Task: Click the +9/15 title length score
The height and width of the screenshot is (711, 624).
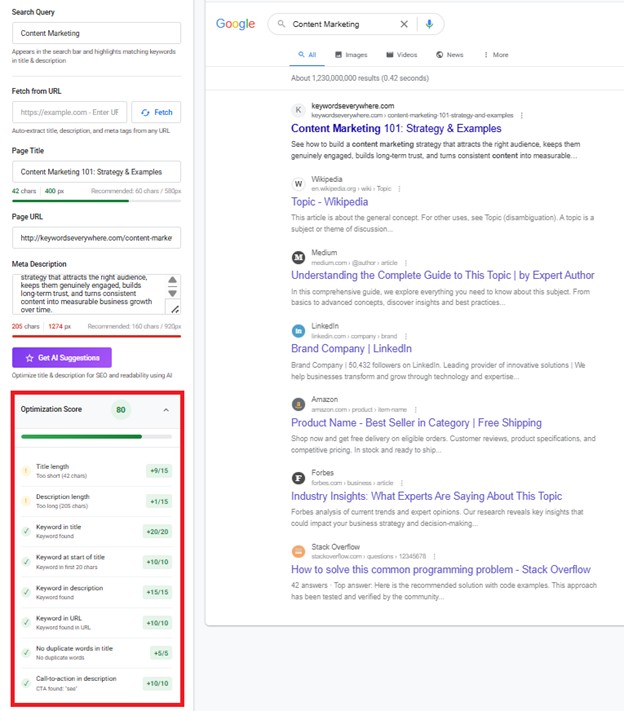Action: click(x=159, y=471)
